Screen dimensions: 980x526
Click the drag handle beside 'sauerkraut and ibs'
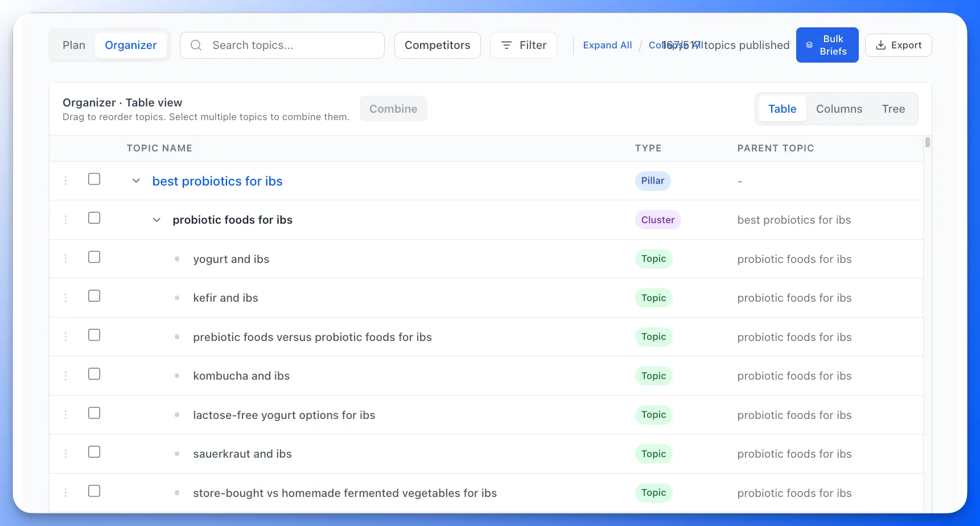(x=65, y=452)
